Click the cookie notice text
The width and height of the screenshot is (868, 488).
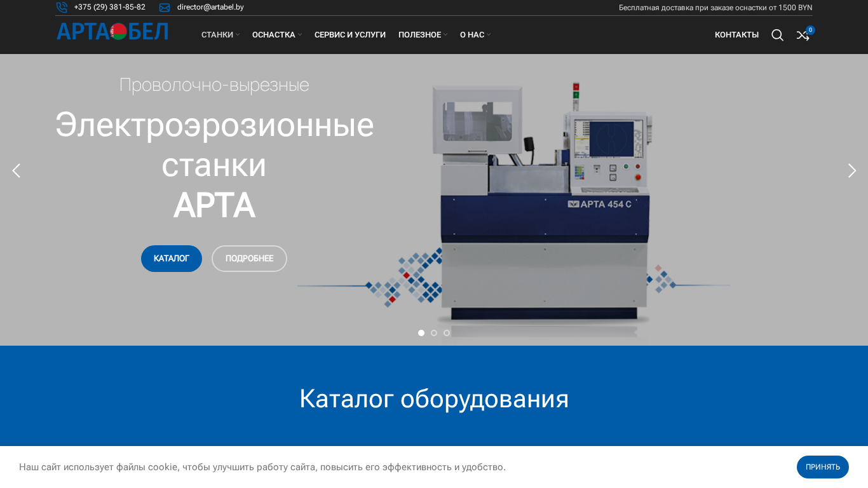(262, 467)
